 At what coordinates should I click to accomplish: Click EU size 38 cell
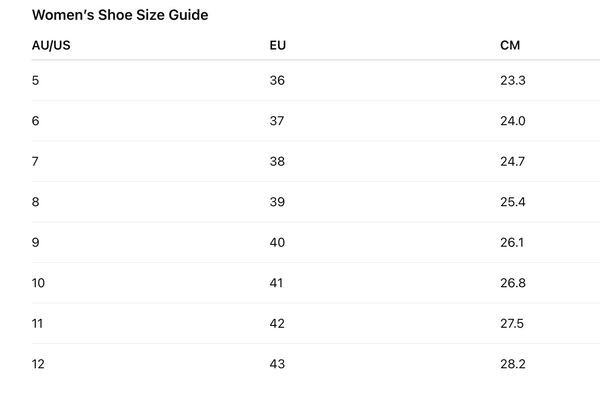click(277, 161)
